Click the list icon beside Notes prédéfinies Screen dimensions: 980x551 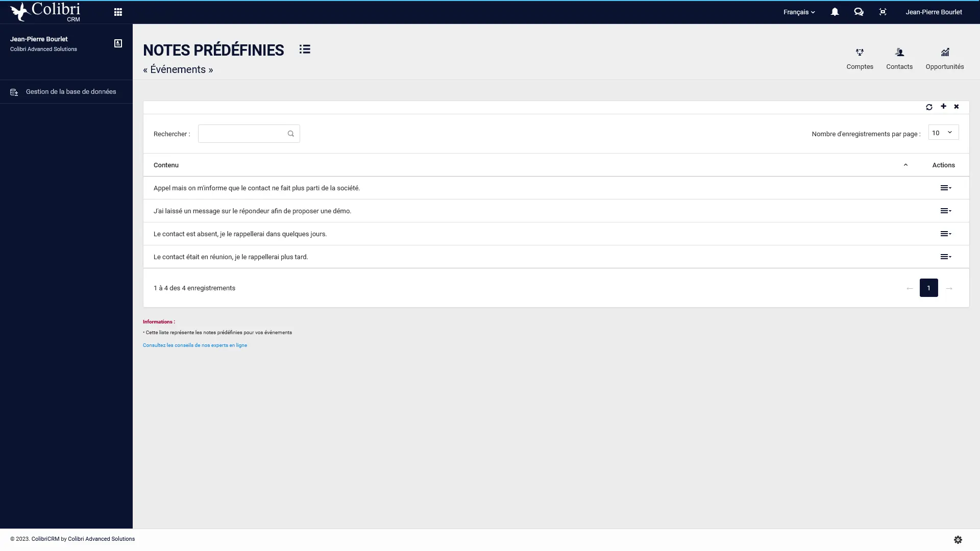[x=305, y=49]
